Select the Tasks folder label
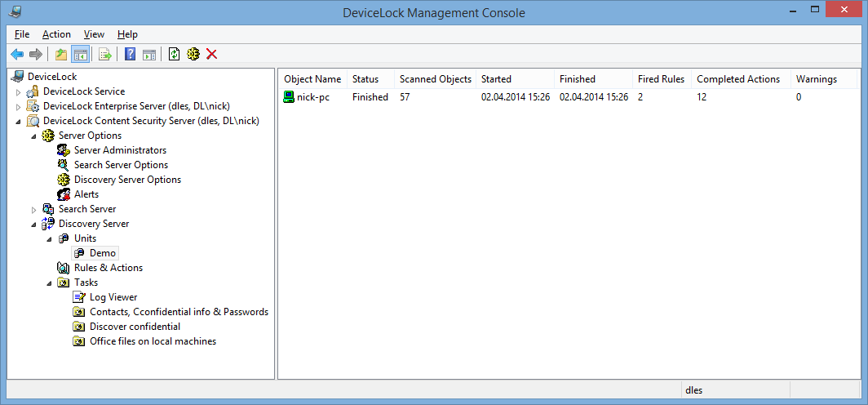Image resolution: width=868 pixels, height=405 pixels. click(x=86, y=283)
